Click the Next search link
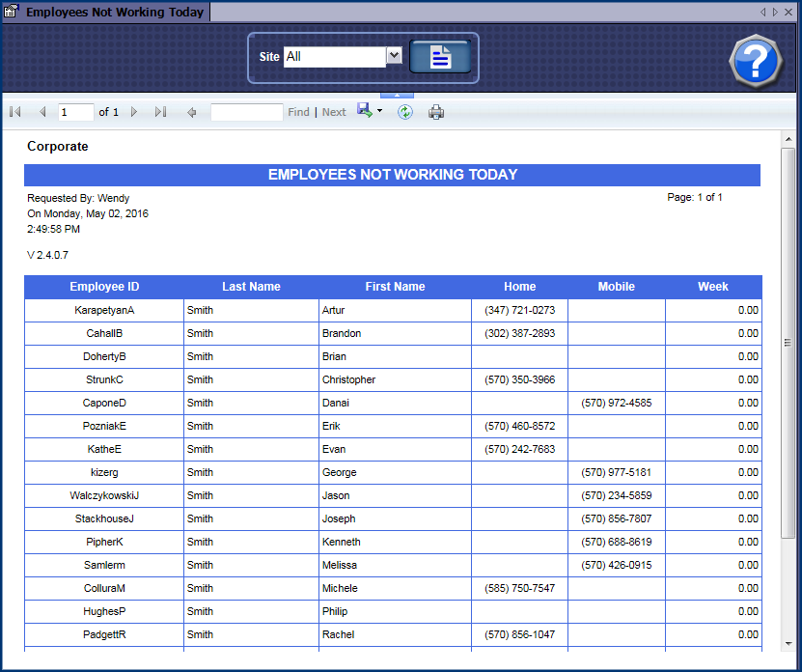This screenshot has height=672, width=802. point(334,112)
